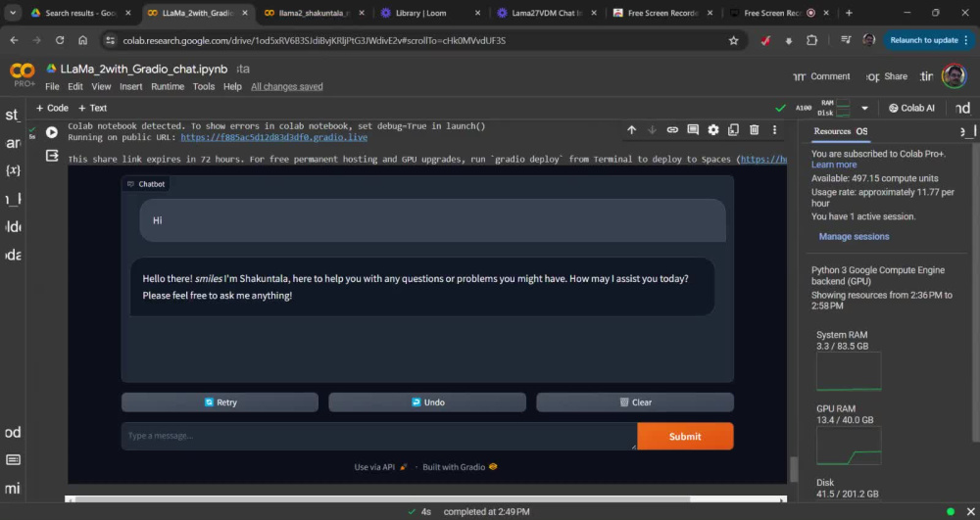Switch to the llama2_shakuntala tab

pos(315,13)
